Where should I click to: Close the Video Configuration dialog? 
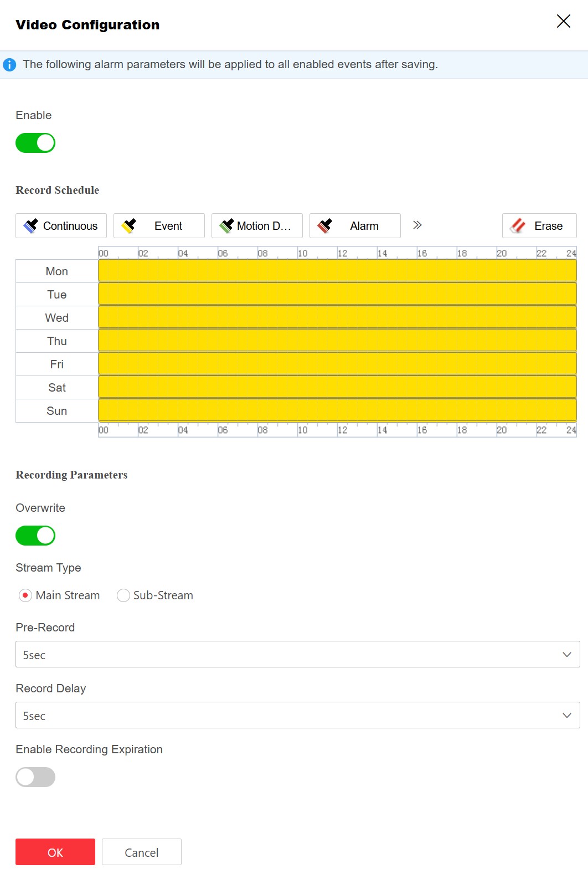[564, 22]
